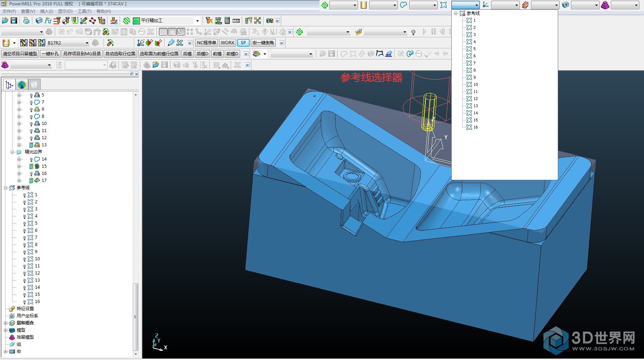The height and width of the screenshot is (360, 644).
Task: Expand toolpath 13 in the tree
Action: 19,145
